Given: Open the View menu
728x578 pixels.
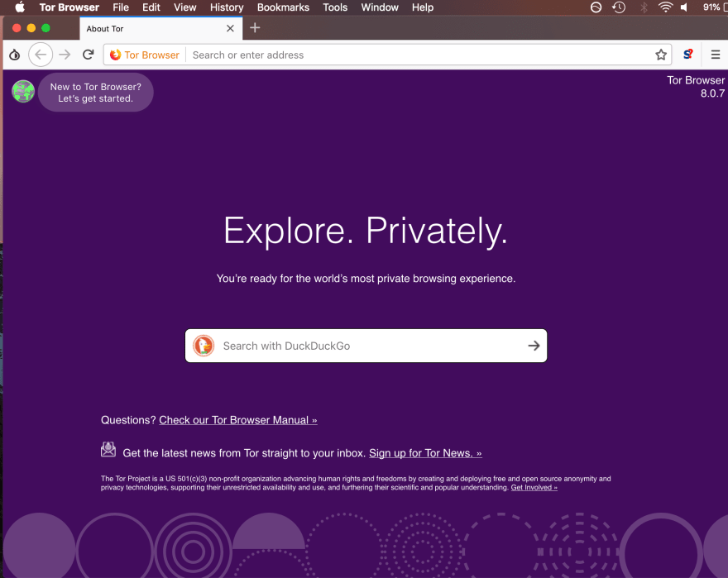Looking at the screenshot, I should pyautogui.click(x=184, y=7).
